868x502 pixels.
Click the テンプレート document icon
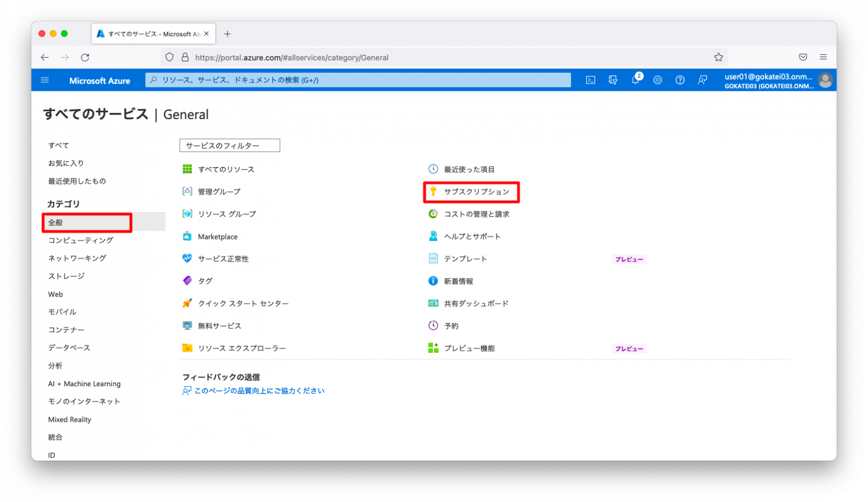coord(433,258)
